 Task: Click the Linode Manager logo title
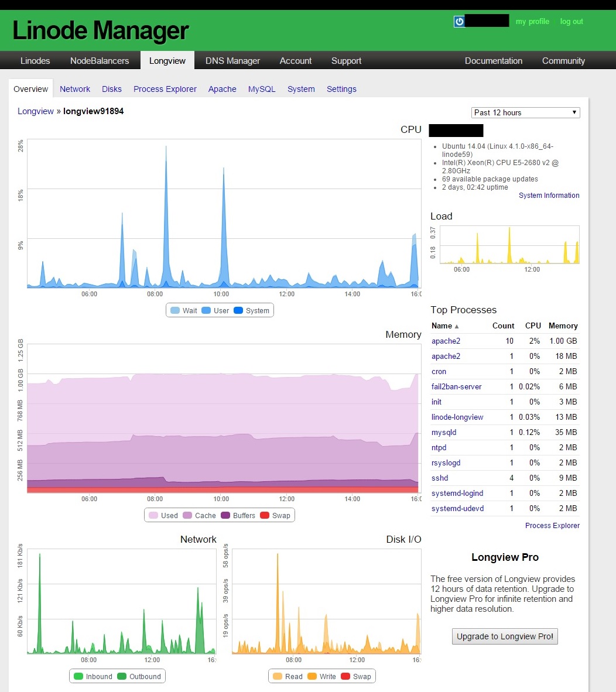(101, 30)
